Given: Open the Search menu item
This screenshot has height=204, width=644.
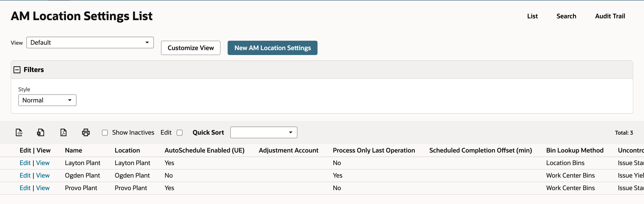Looking at the screenshot, I should point(566,16).
